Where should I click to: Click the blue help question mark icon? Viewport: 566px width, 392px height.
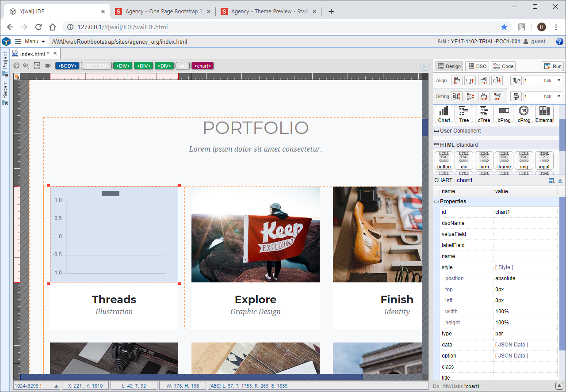click(559, 42)
